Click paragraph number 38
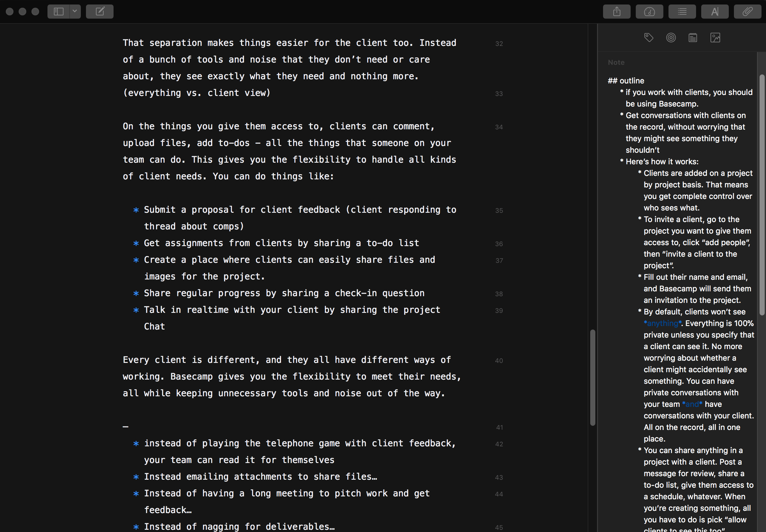The height and width of the screenshot is (532, 766). click(x=499, y=294)
